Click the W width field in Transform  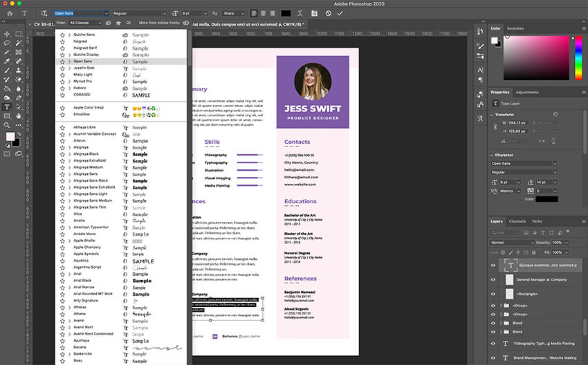(518, 123)
